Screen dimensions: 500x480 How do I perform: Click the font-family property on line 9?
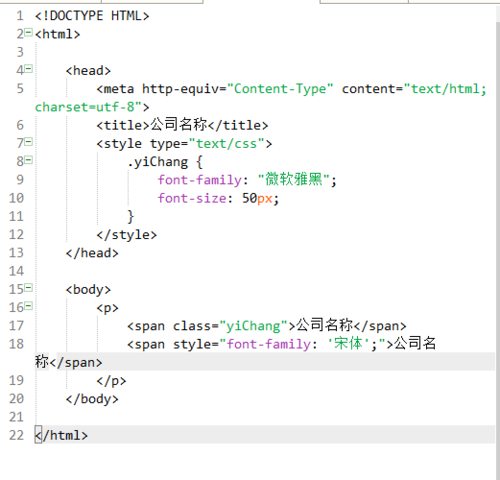(200, 180)
